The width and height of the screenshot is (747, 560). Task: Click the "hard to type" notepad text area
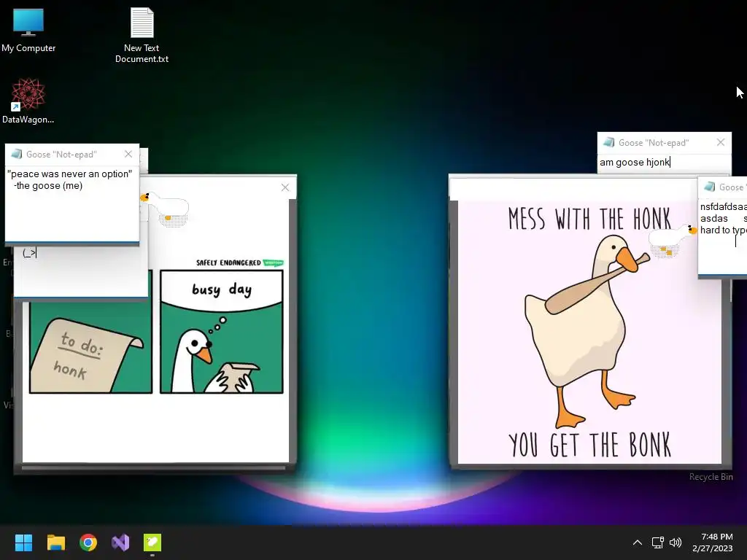[723, 236]
